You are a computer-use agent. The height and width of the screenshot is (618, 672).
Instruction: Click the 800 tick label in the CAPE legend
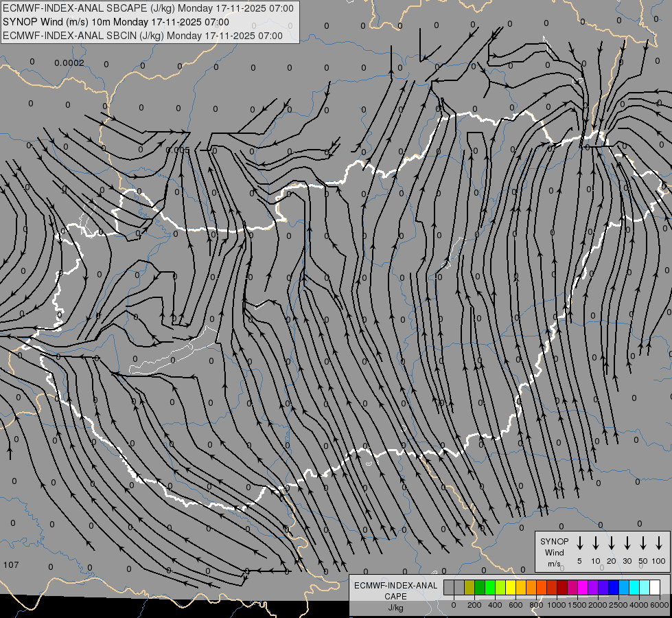coord(536,605)
